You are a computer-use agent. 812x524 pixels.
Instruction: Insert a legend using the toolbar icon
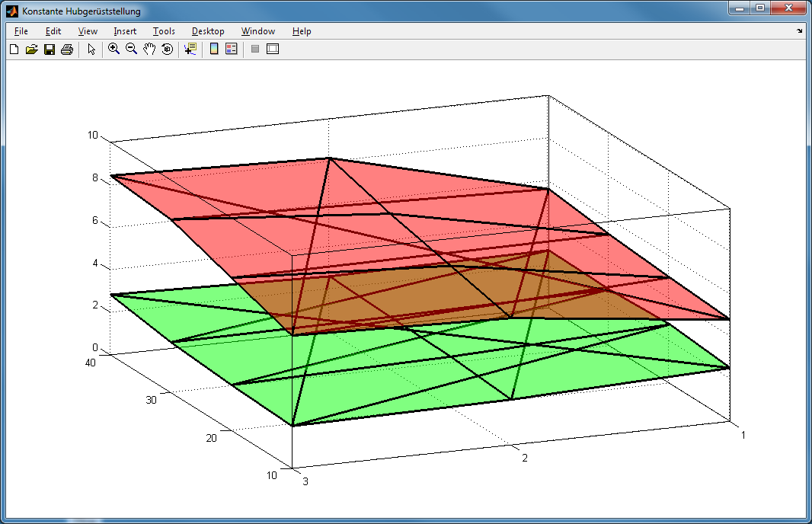click(232, 50)
